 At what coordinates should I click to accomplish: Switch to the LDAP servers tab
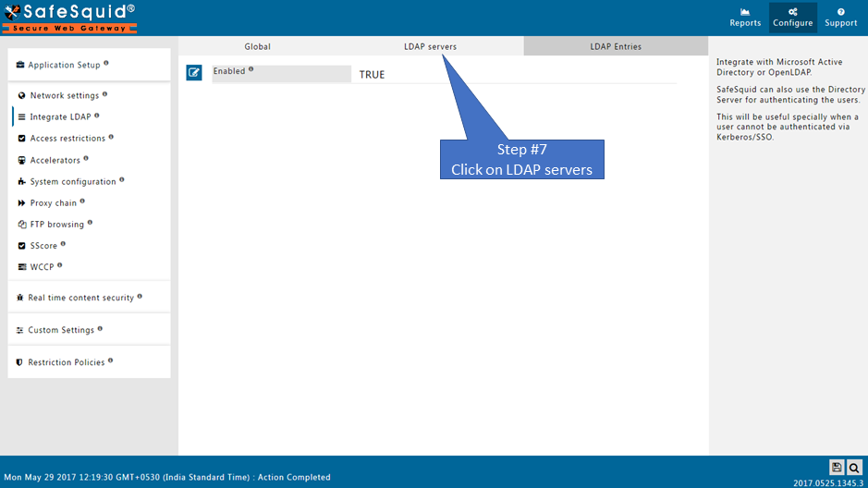pyautogui.click(x=430, y=46)
